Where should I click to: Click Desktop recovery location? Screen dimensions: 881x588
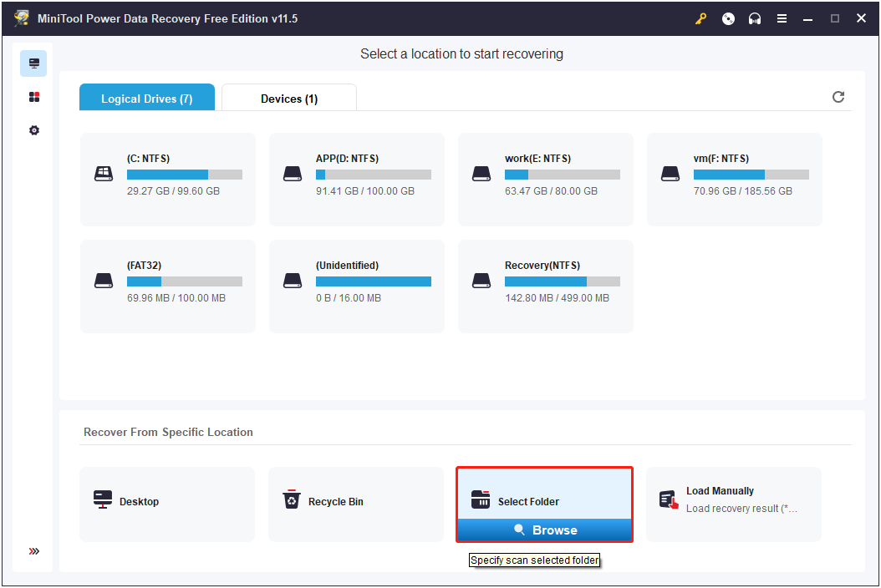pos(166,503)
